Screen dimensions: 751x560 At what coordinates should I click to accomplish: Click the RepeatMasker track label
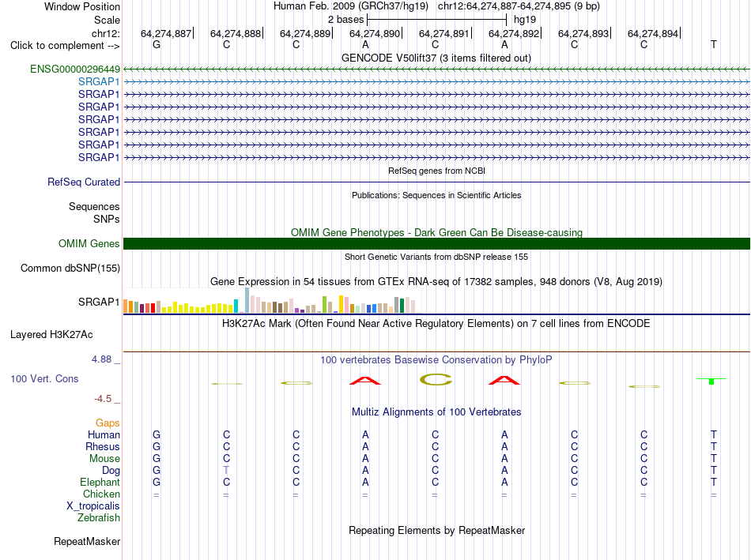(x=87, y=541)
